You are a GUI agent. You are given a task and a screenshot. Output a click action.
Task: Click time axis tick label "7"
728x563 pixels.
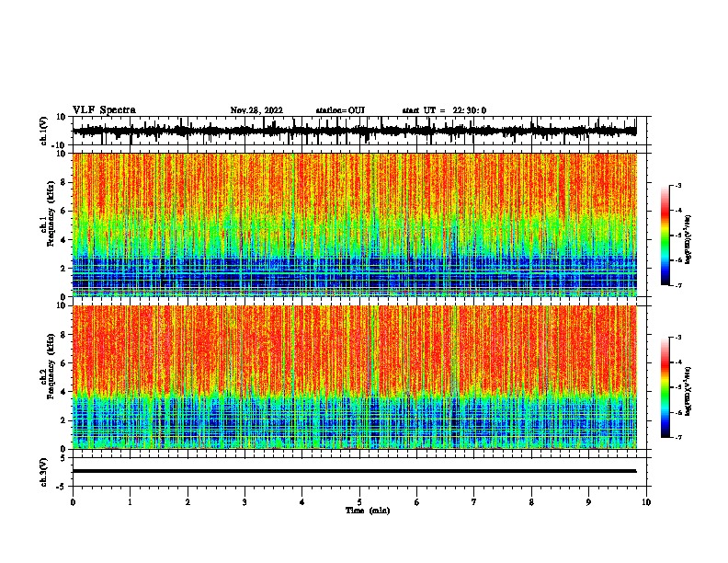[x=474, y=502]
